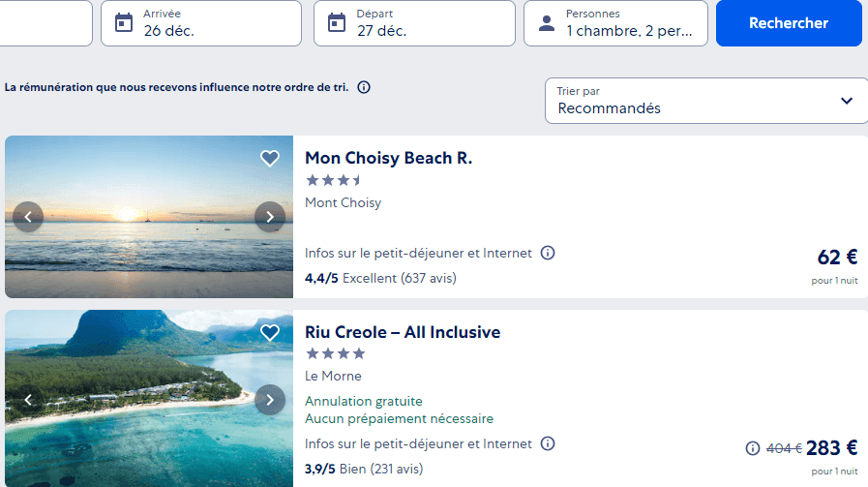This screenshot has height=487, width=868.
Task: Open the Arrivée date field 26 déc.
Action: tap(201, 22)
